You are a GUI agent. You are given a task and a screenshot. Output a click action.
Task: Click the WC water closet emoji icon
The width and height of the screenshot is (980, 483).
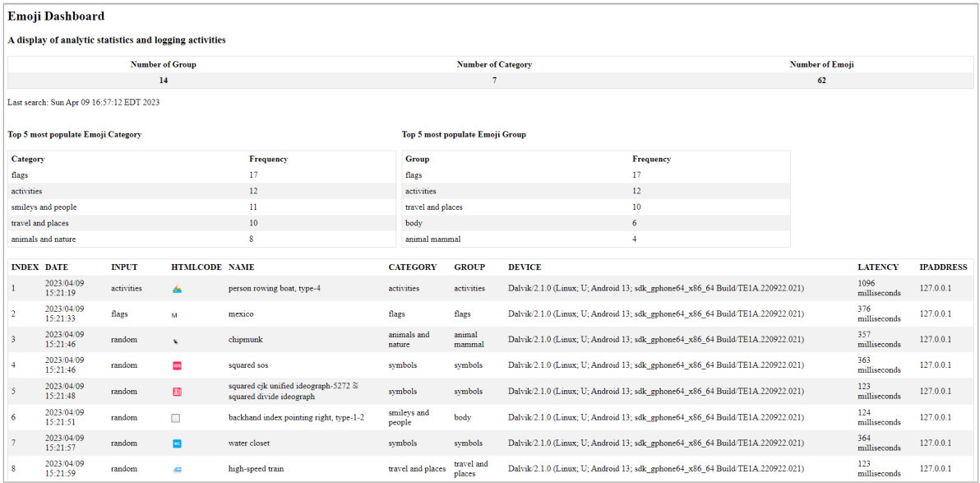pos(176,443)
